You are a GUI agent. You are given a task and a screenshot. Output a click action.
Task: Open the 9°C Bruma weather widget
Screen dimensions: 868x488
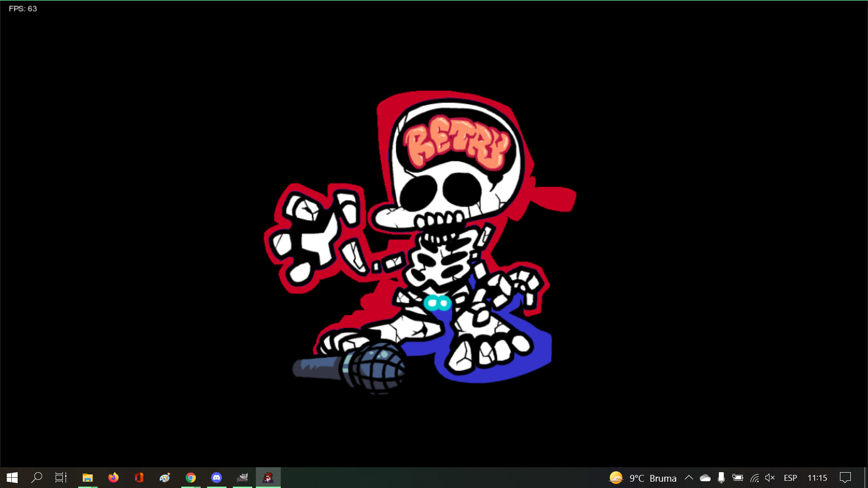tap(642, 478)
